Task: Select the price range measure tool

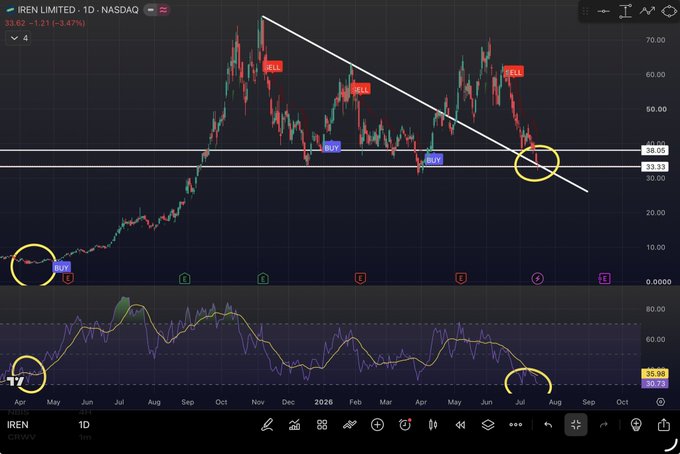Action: click(x=625, y=11)
